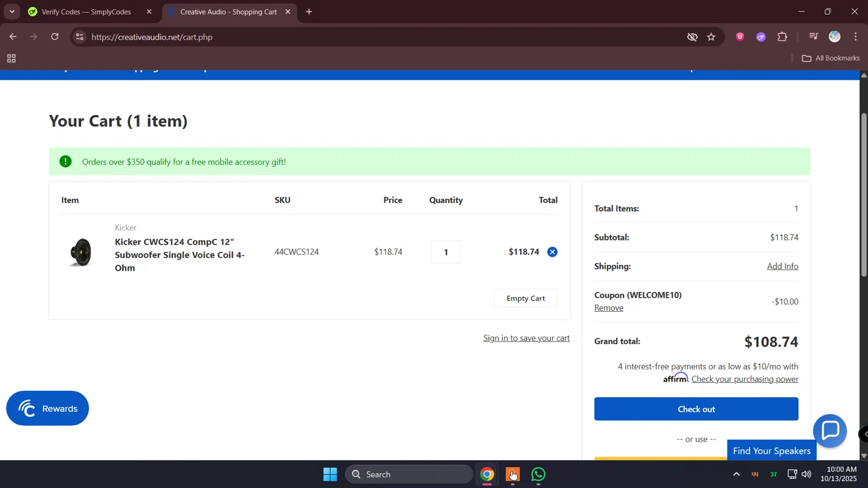Remove the WELCOME10 coupon
The height and width of the screenshot is (488, 868).
[609, 308]
